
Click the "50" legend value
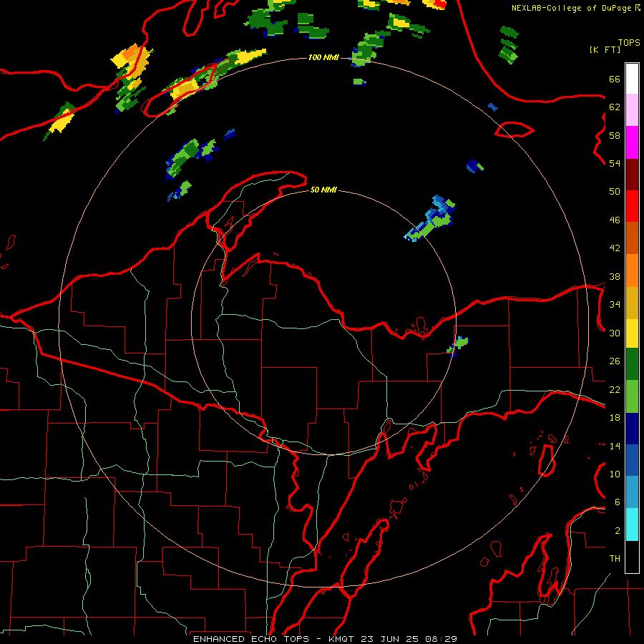pyautogui.click(x=615, y=192)
